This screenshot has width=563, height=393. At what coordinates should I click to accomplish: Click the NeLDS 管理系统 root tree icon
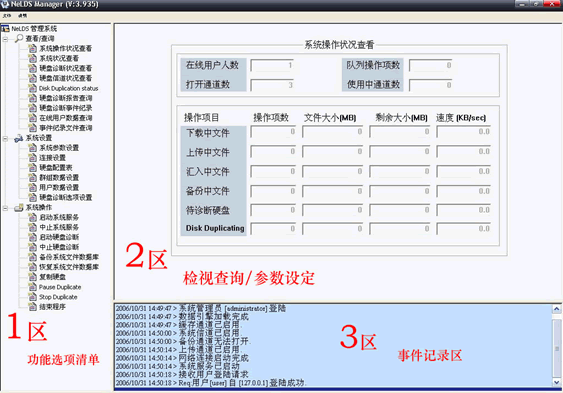[5, 28]
